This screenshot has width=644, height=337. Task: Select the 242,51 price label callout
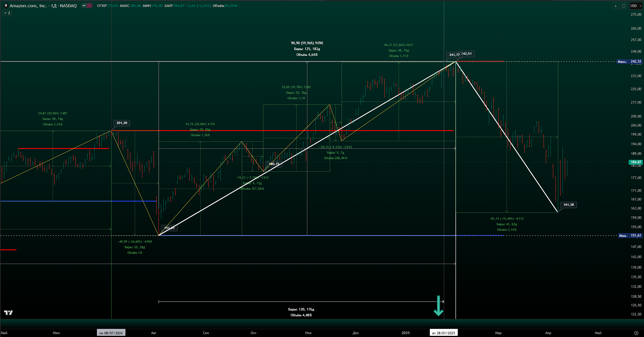coord(467,54)
